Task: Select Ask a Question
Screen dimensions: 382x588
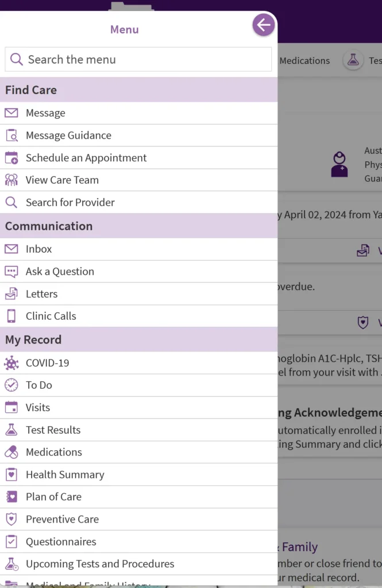Action: point(139,272)
